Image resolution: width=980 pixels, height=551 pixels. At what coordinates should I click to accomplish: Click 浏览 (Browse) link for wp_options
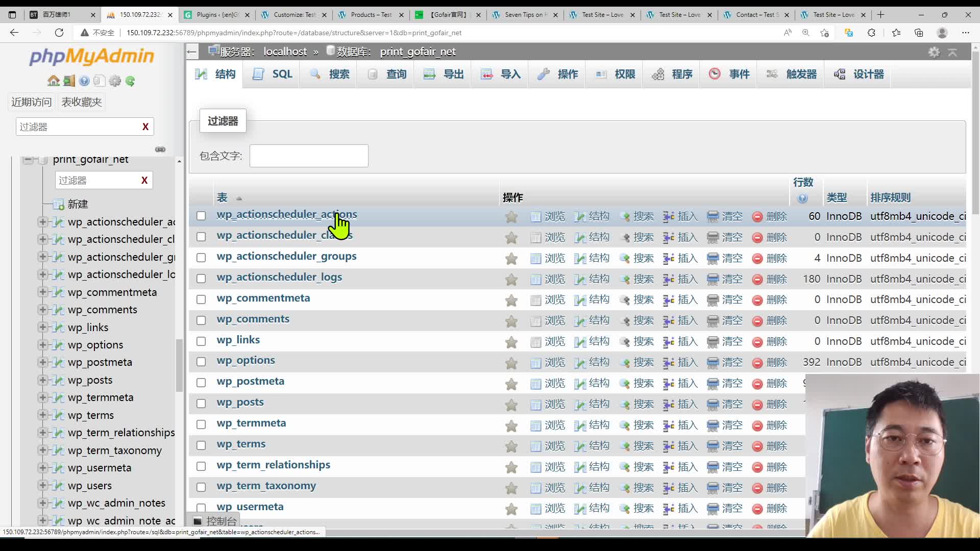(x=555, y=363)
